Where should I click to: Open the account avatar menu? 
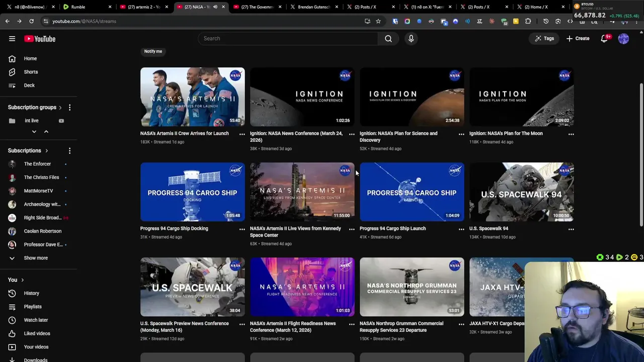(623, 39)
